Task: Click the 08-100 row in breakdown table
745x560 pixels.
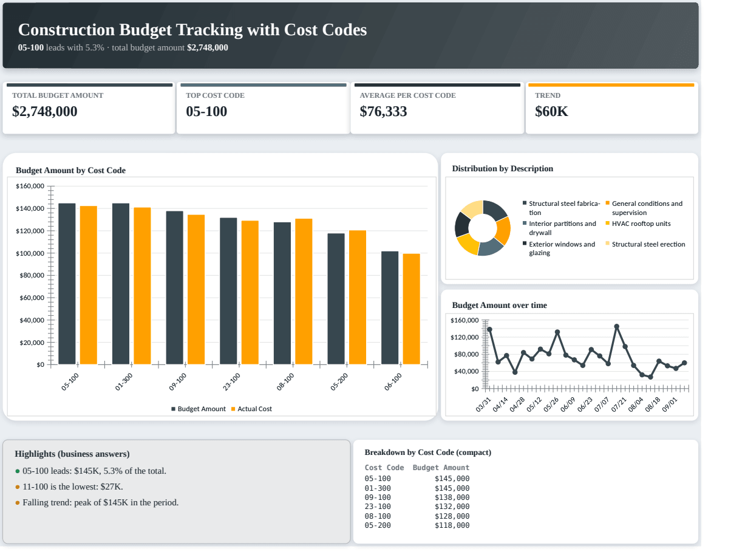Action: tap(417, 516)
